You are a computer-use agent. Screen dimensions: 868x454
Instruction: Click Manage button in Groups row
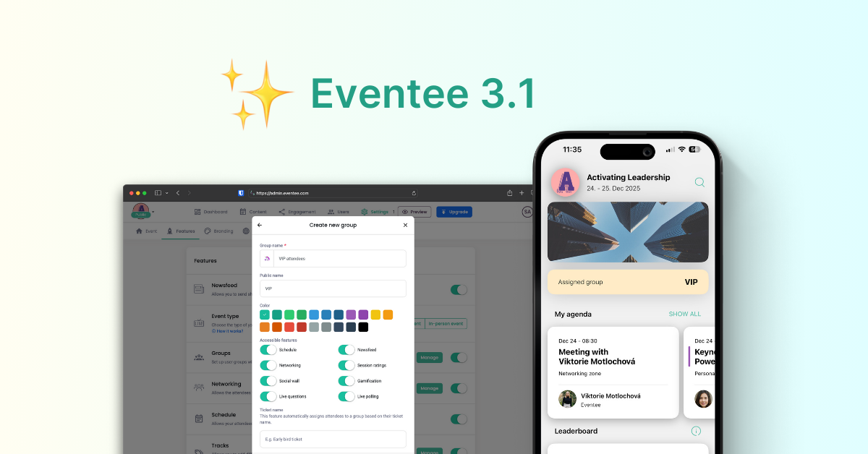[430, 357]
